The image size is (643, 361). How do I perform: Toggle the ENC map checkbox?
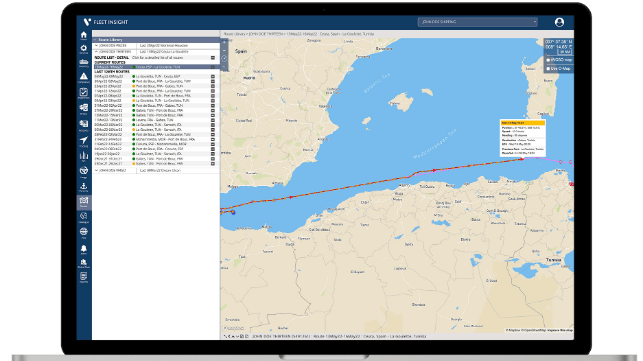point(548,60)
